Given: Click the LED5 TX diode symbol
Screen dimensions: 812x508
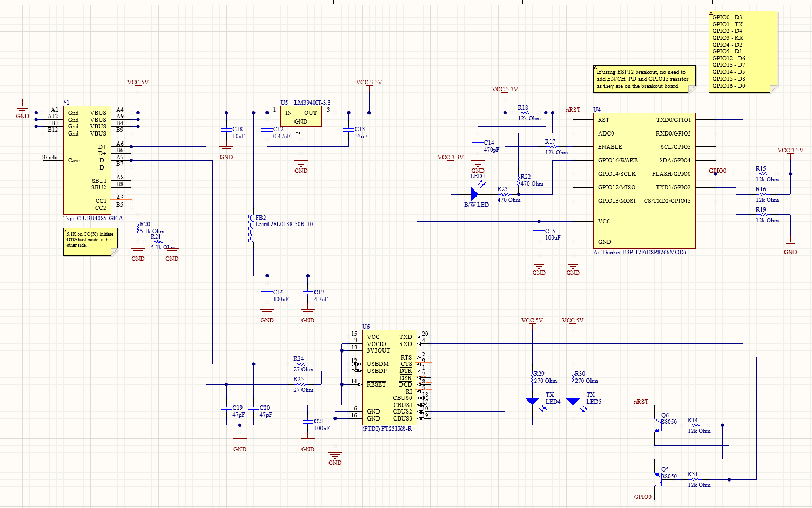Looking at the screenshot, I should (x=573, y=402).
